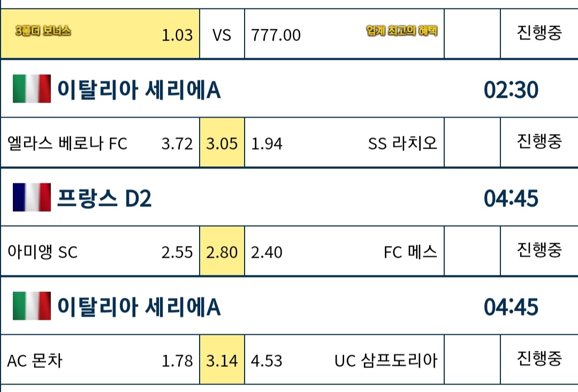Click 진행중 status for the 아미앵 SC match

click(x=539, y=250)
